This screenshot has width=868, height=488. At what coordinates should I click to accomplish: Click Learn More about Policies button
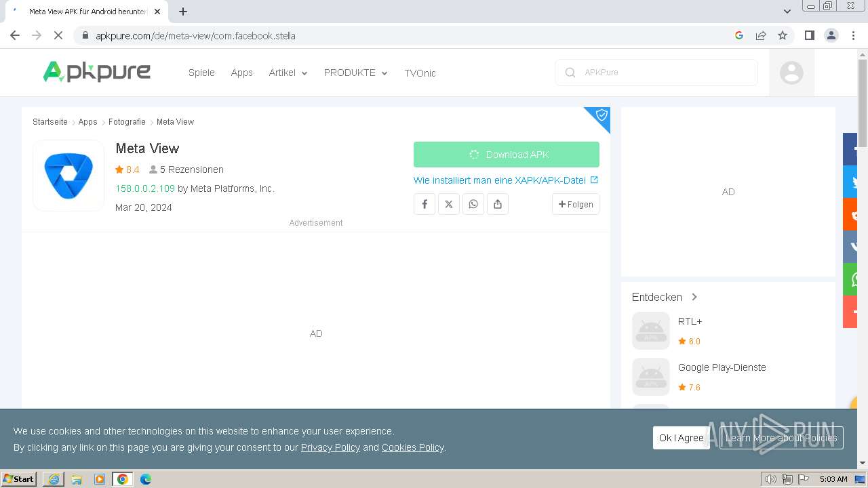pyautogui.click(x=781, y=438)
